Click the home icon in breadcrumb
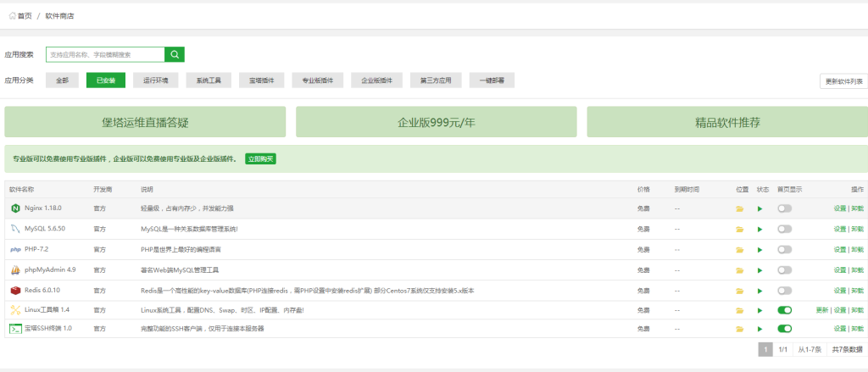The width and height of the screenshot is (868, 372). 12,16
